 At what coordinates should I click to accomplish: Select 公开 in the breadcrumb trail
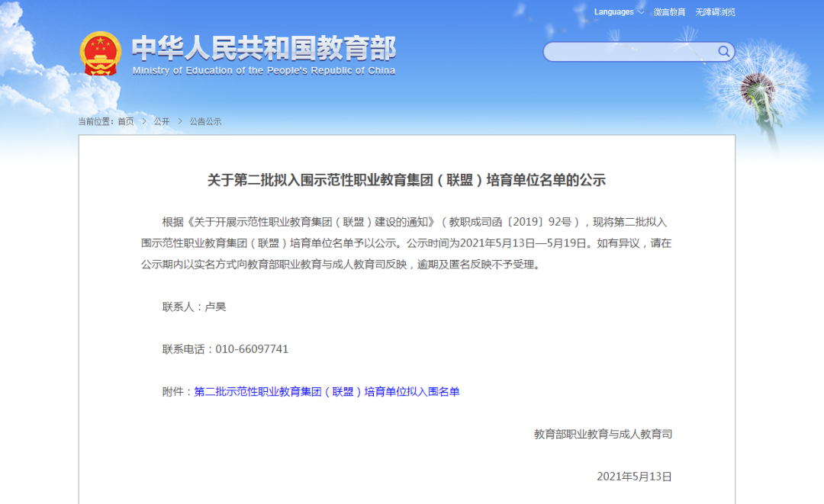(x=161, y=121)
